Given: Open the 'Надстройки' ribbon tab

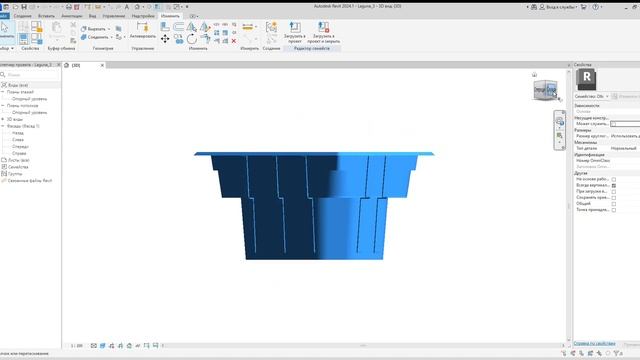Looking at the screenshot, I should click(143, 16).
